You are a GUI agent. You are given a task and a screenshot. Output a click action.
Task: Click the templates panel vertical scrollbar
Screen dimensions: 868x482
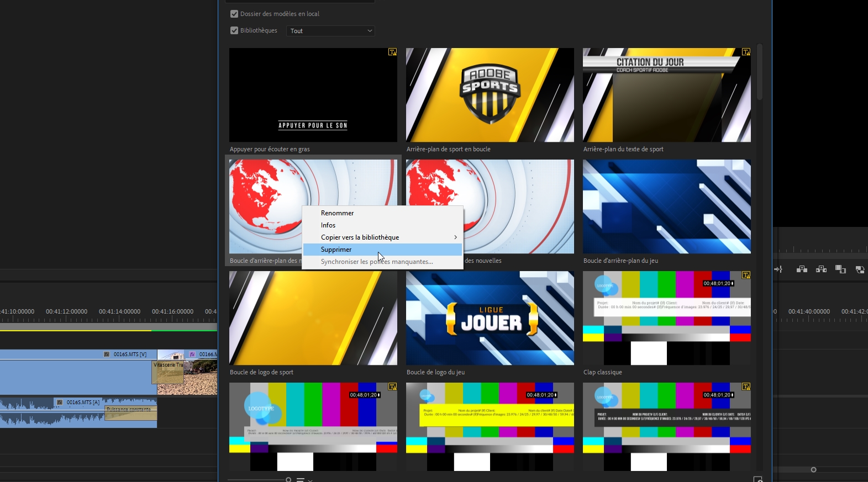[x=760, y=72]
